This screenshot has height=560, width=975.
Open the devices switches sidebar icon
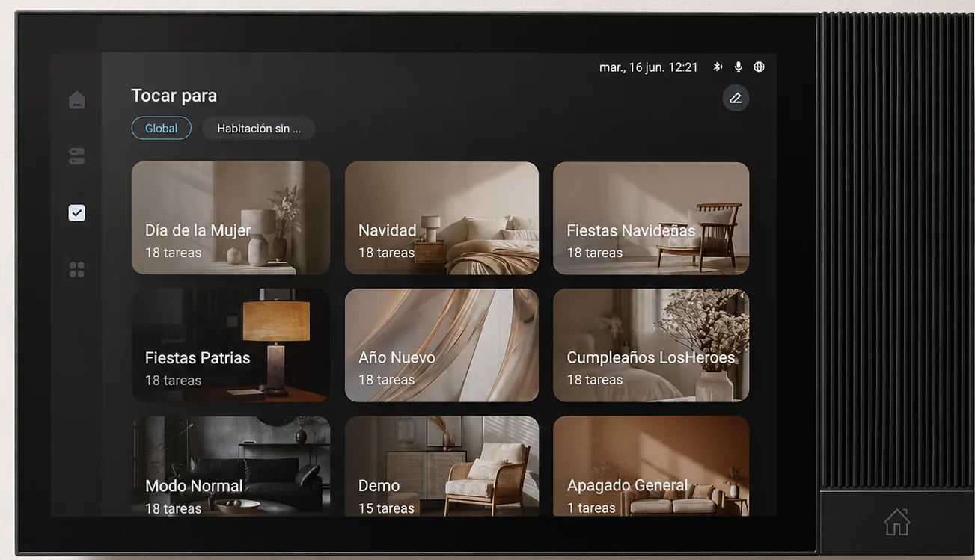[x=76, y=156]
